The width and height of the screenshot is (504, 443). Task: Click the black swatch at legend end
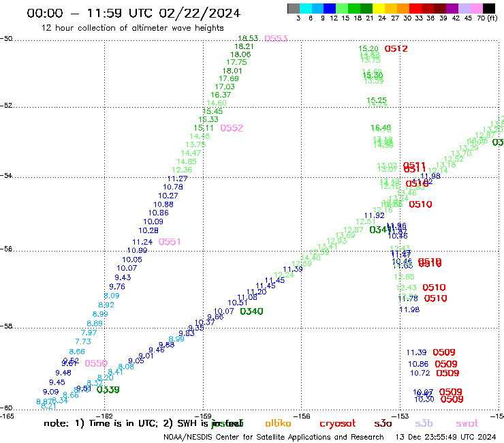point(488,8)
